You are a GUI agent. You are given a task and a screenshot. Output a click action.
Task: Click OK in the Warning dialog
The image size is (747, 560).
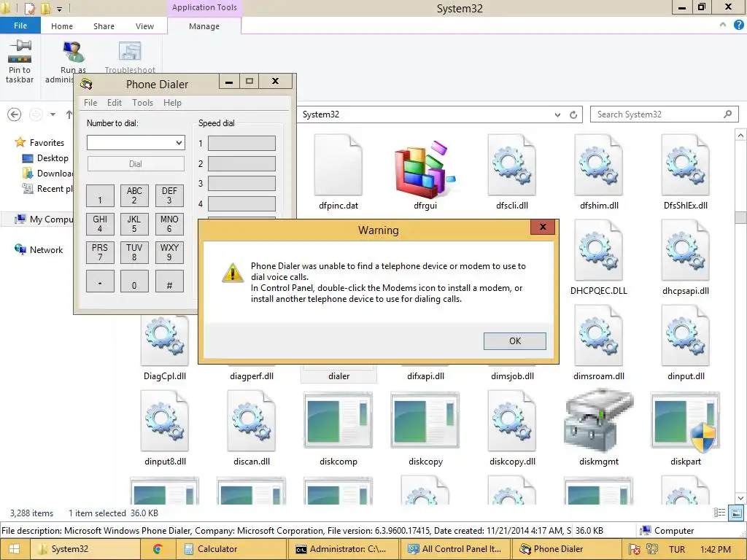pyautogui.click(x=514, y=341)
